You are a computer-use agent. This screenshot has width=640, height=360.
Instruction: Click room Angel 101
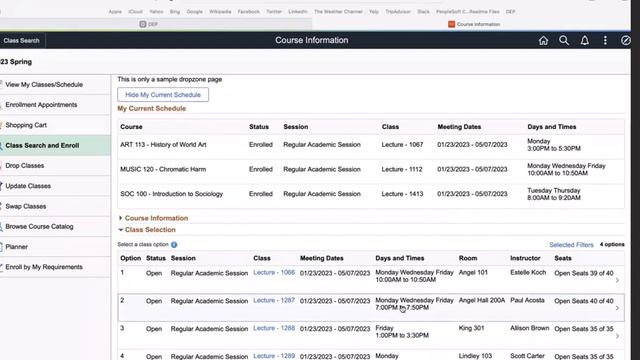(473, 273)
